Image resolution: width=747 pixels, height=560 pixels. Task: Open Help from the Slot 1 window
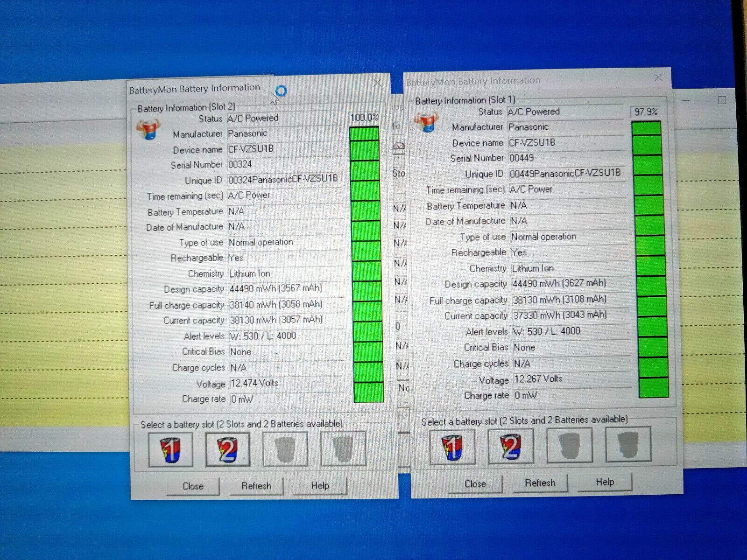point(605,482)
